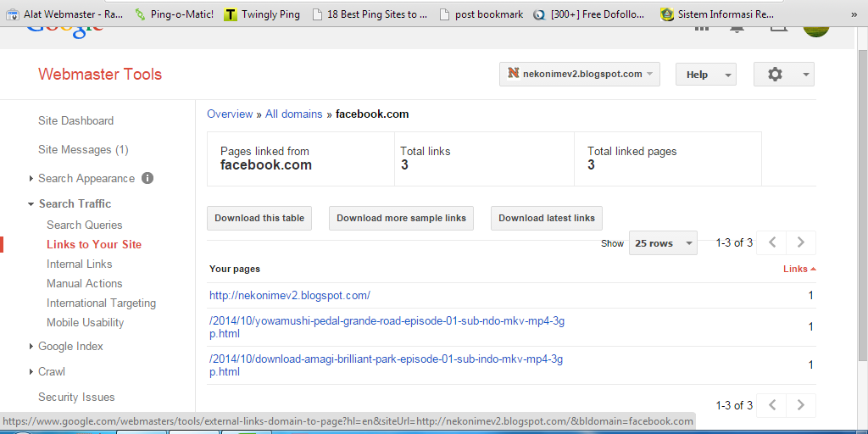The width and height of the screenshot is (868, 434).
Task: Click the Search Appearance info icon
Action: point(147,178)
